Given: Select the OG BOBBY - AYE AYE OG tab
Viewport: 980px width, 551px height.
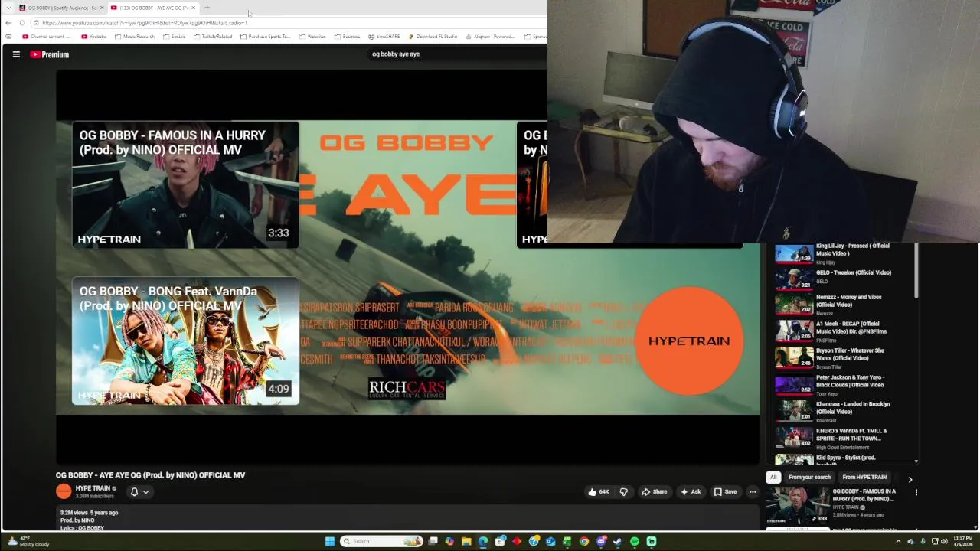Looking at the screenshot, I should coord(152,8).
